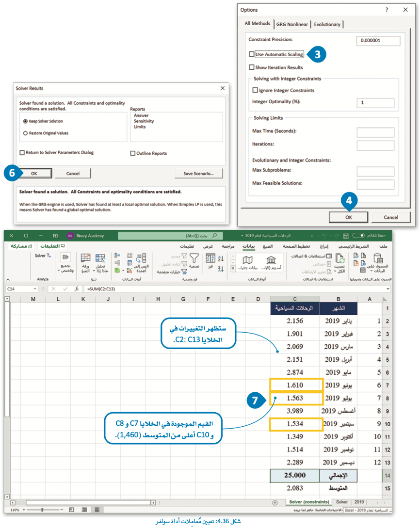This screenshot has height=529, width=420.
Task: Open Queries & Connections (استعلامات & اتصالات)
Action: point(312,256)
